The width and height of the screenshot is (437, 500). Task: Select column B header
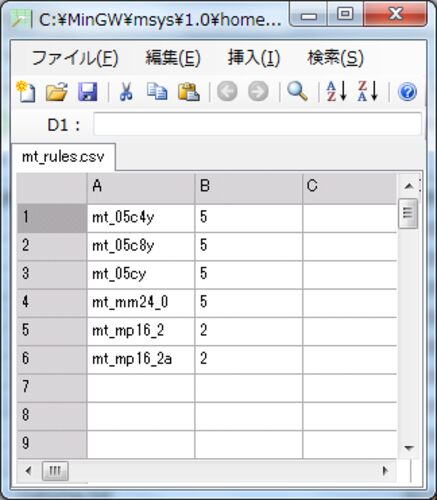coord(249,188)
